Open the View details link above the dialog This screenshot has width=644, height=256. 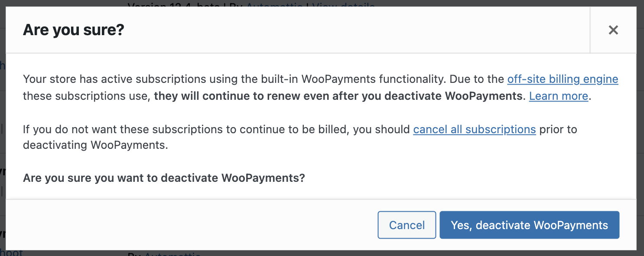[343, 3]
